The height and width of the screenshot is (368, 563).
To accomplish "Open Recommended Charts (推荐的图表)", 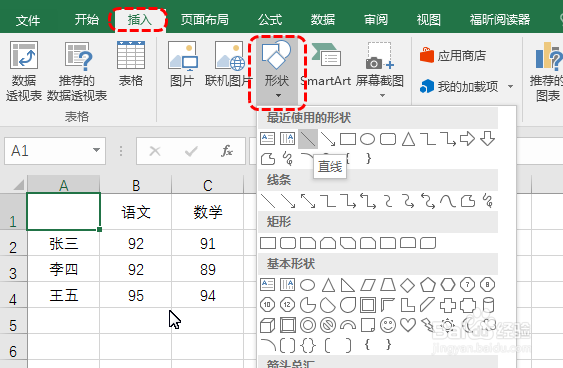I will point(546,71).
